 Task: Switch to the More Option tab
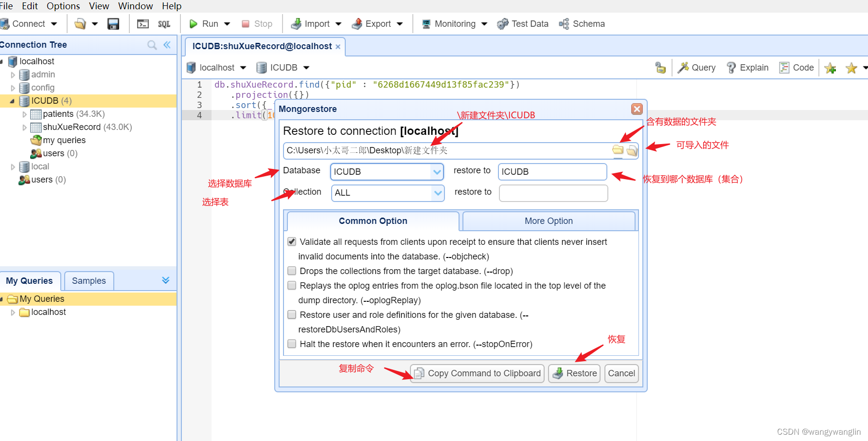point(549,221)
